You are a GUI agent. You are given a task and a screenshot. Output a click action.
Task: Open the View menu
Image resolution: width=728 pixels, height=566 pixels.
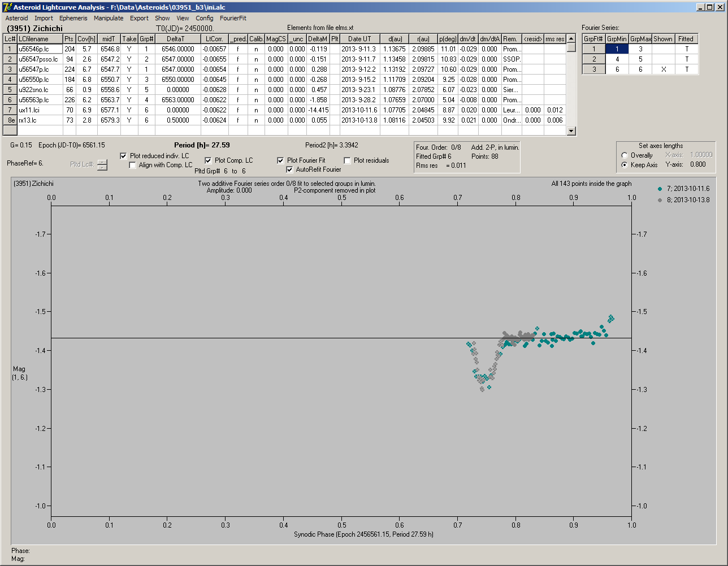coord(183,18)
